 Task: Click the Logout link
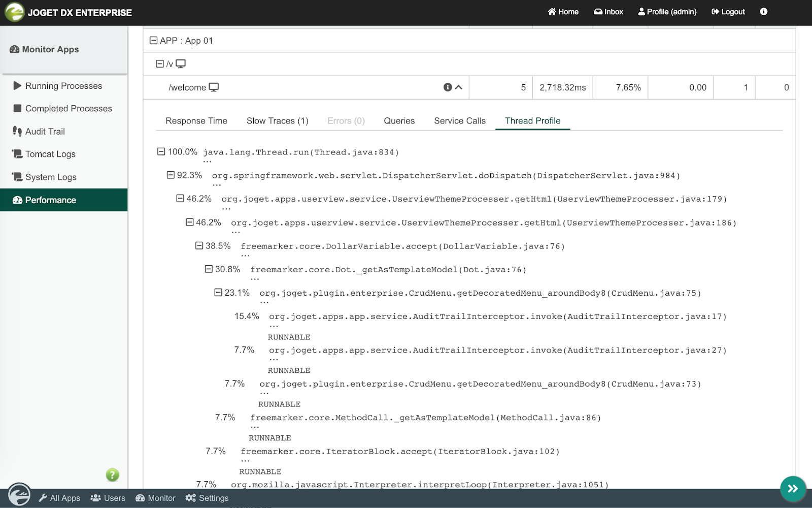[x=728, y=12]
